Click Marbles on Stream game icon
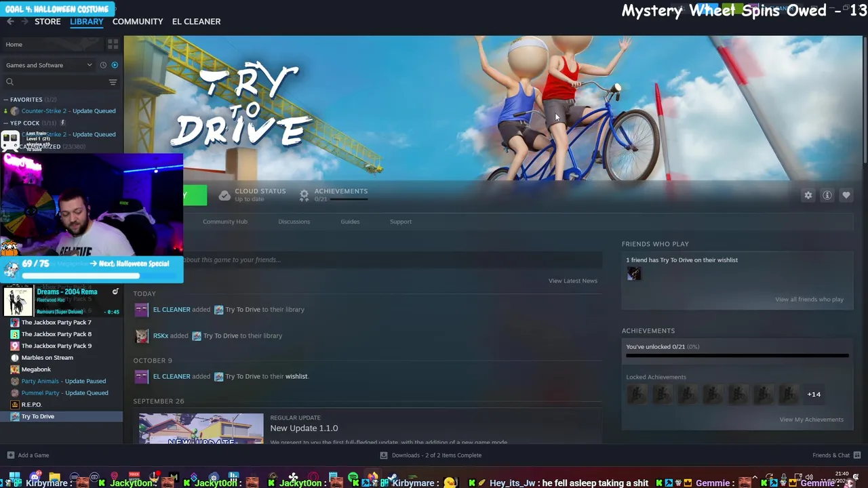 (x=15, y=358)
